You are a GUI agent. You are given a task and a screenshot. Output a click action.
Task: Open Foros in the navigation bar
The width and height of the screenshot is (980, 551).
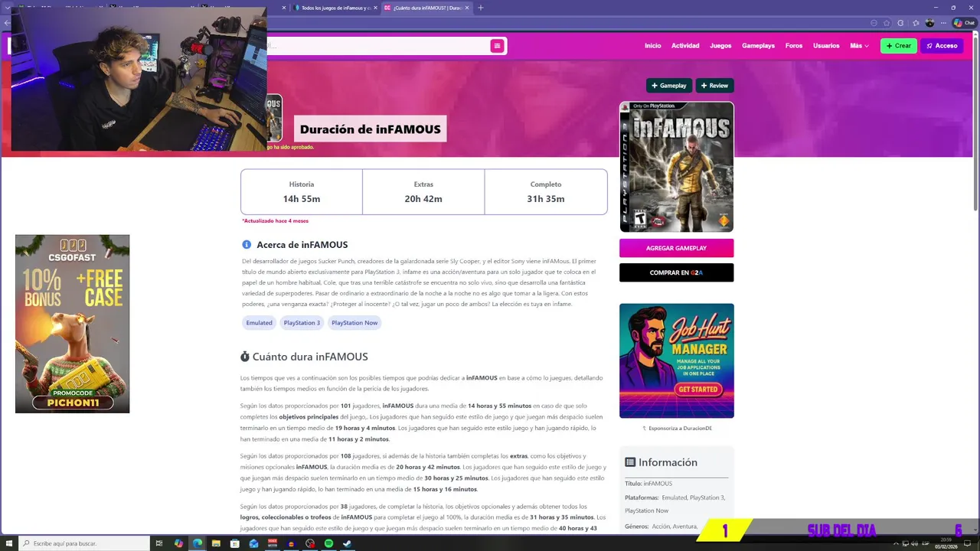tap(794, 46)
